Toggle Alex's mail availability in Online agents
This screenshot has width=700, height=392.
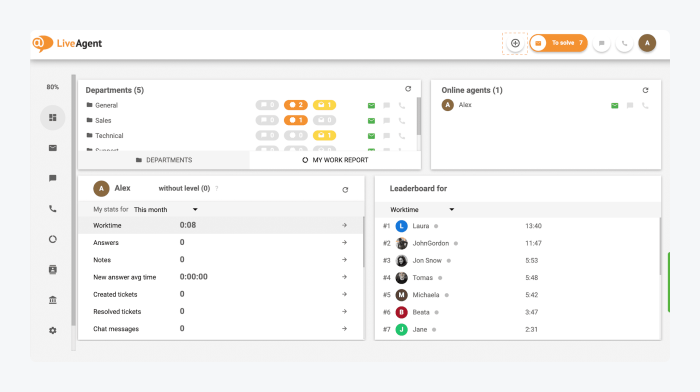(615, 105)
